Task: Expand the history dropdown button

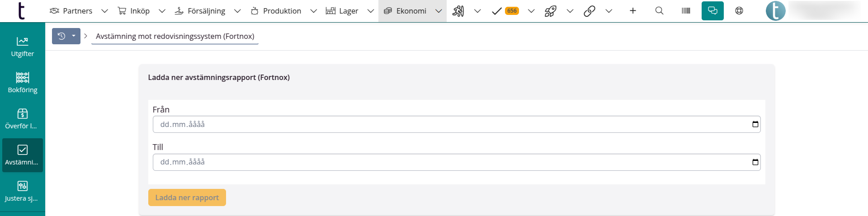Action: point(73,36)
